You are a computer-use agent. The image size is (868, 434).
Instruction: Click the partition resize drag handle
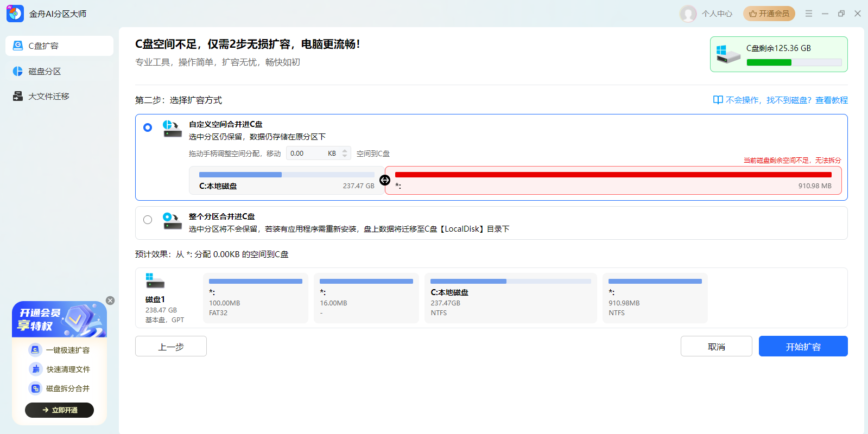pos(385,180)
